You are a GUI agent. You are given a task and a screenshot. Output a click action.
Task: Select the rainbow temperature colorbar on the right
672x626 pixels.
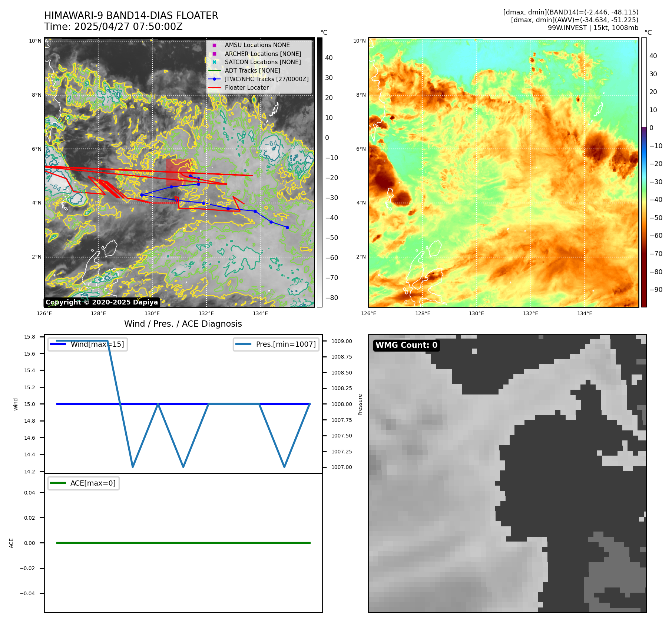644,172
